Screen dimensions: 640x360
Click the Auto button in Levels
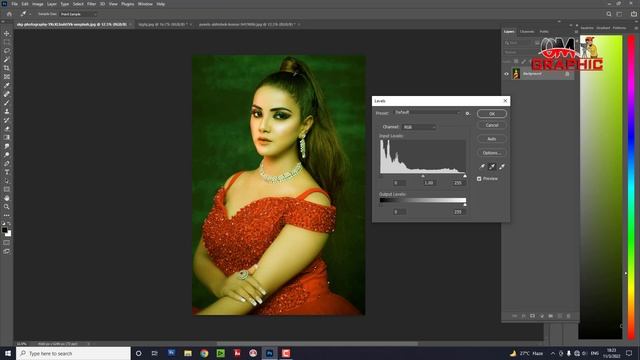click(492, 139)
